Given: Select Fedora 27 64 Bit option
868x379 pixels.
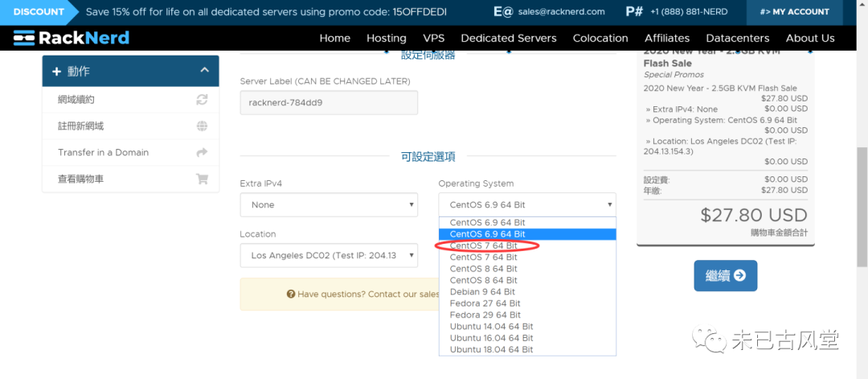Looking at the screenshot, I should pyautogui.click(x=527, y=303).
